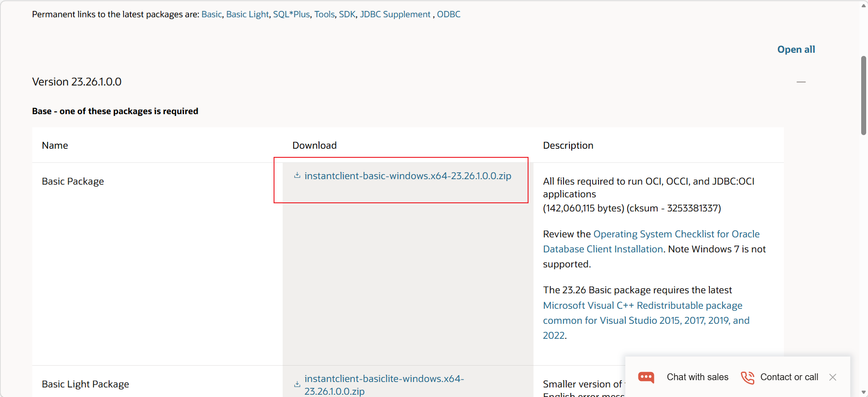Click the Basic Package row name
The image size is (868, 397).
(73, 181)
